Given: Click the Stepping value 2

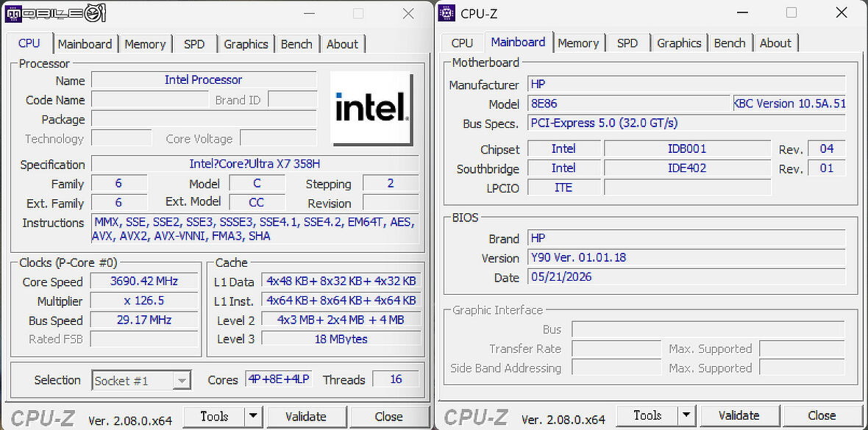Looking at the screenshot, I should pyautogui.click(x=391, y=183).
